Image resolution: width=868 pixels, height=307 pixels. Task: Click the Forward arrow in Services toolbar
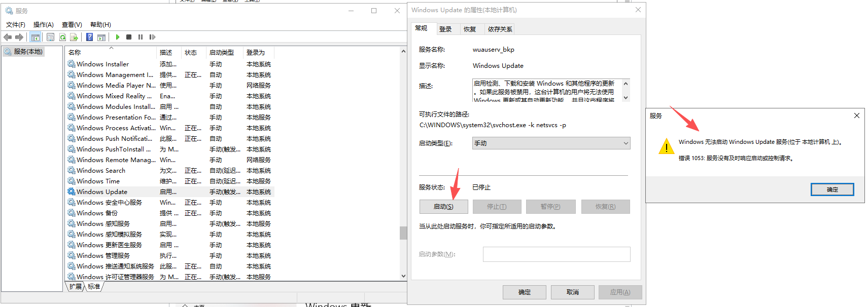[19, 37]
